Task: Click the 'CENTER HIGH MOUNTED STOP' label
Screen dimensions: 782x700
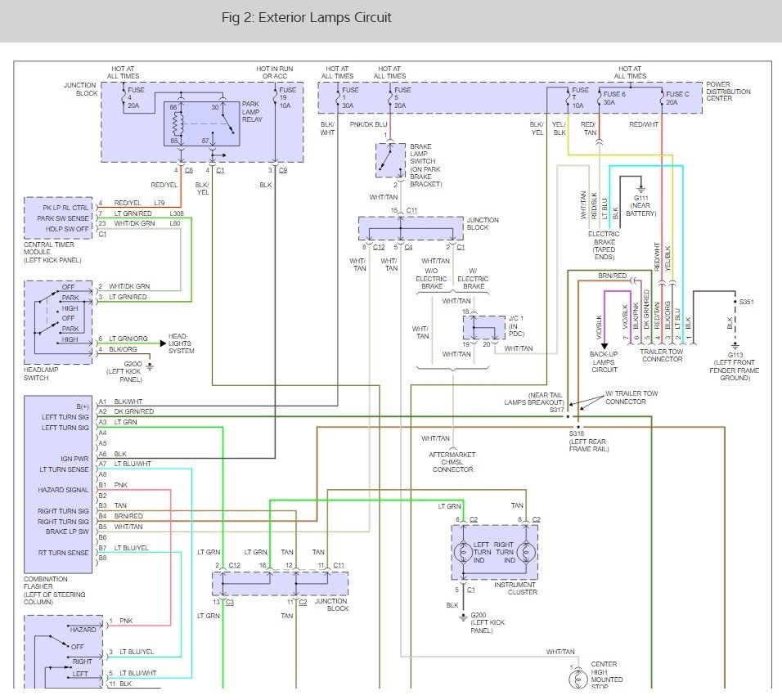Action: 606,675
